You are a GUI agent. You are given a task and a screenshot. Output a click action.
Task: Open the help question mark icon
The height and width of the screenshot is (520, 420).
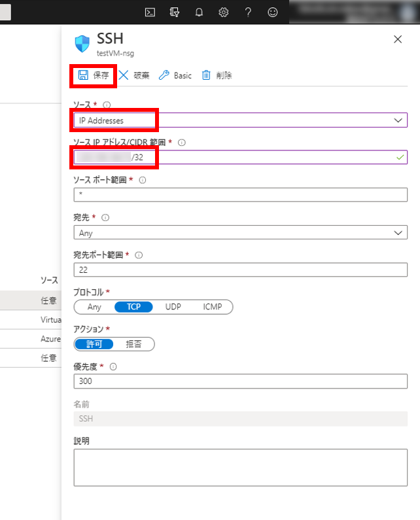point(248,12)
